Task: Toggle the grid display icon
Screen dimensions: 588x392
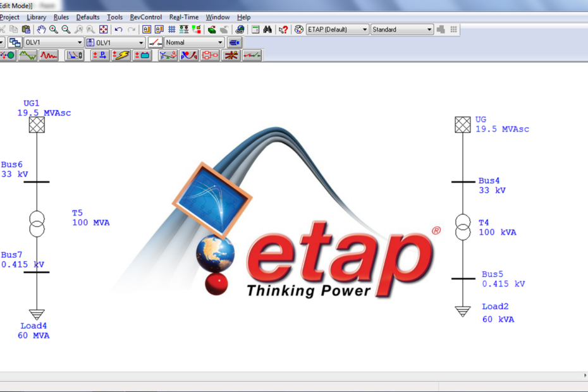Action: click(x=172, y=29)
